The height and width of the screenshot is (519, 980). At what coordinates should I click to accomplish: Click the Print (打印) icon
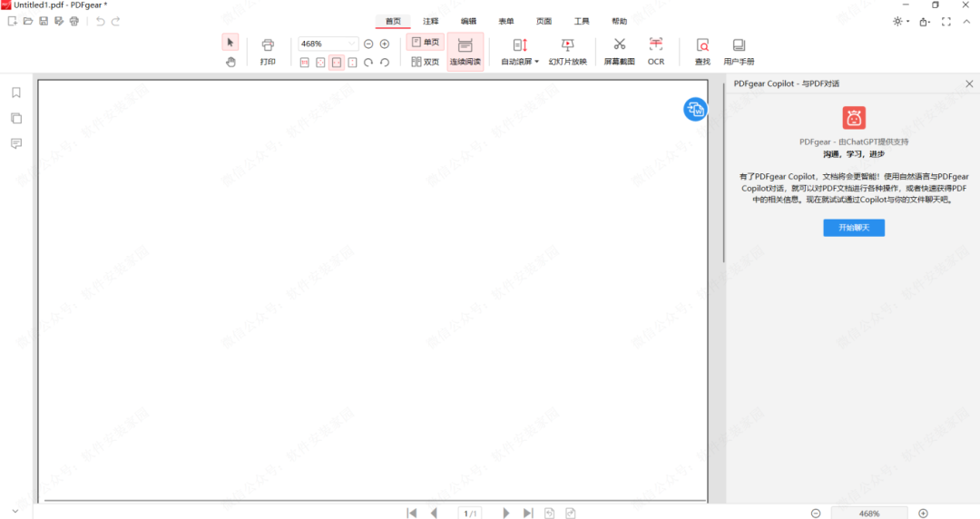268,51
